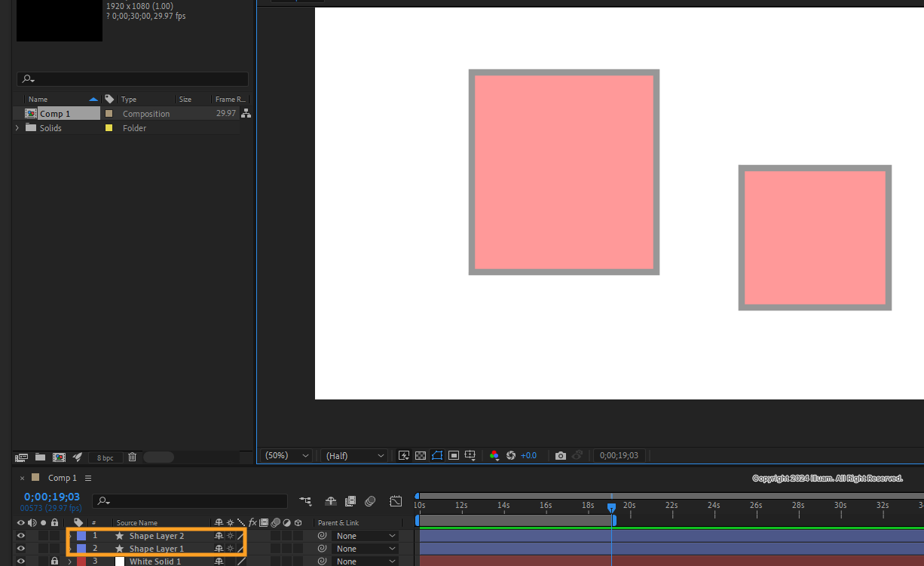The image size is (924, 566).
Task: Expand the Solids folder
Action: [x=17, y=128]
